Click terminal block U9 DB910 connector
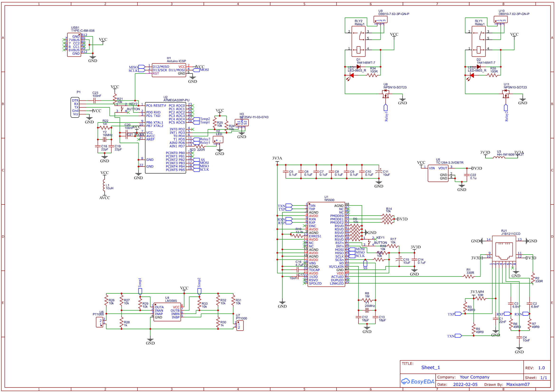Image resolution: width=555 pixels, height=392 pixels. pos(380,19)
